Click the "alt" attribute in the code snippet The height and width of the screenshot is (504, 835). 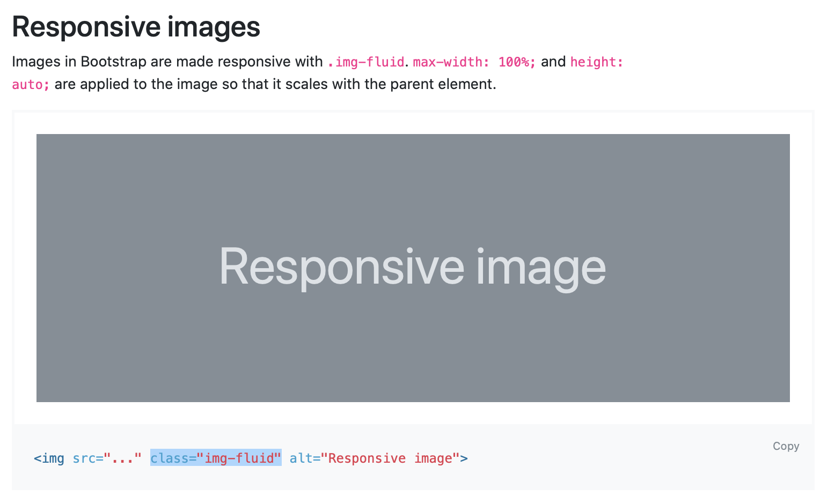pos(301,458)
